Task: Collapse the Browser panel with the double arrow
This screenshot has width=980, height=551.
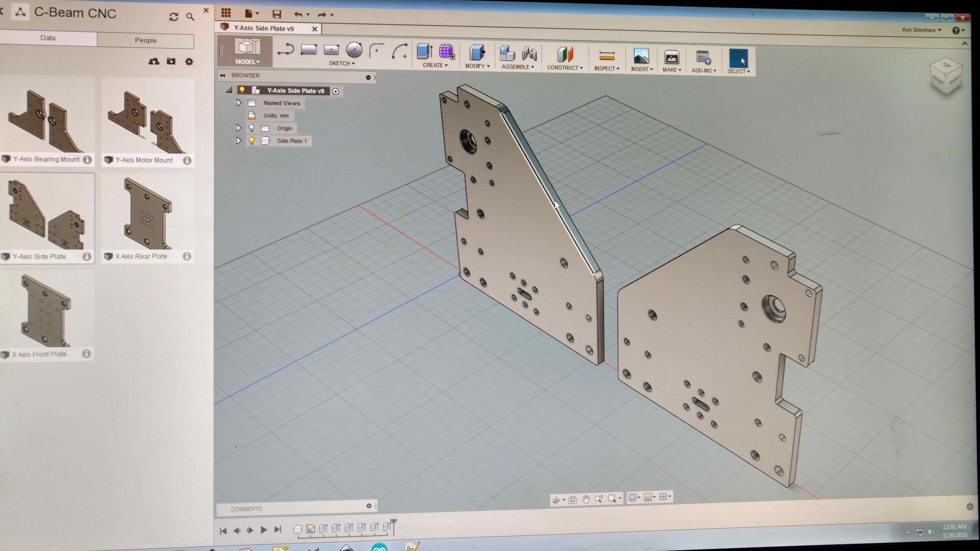Action: (x=223, y=75)
